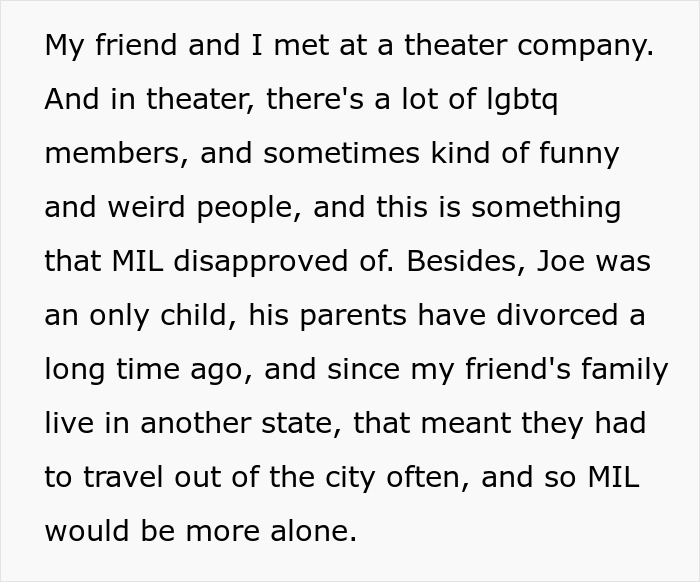
Task: Click the word "child" in the sixth line
Action: coord(194,315)
